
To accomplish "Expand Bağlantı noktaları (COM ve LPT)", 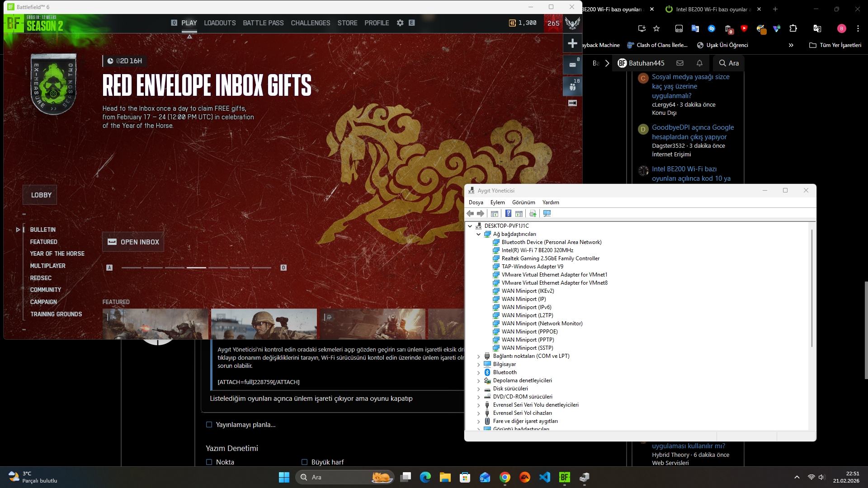I will point(479,356).
